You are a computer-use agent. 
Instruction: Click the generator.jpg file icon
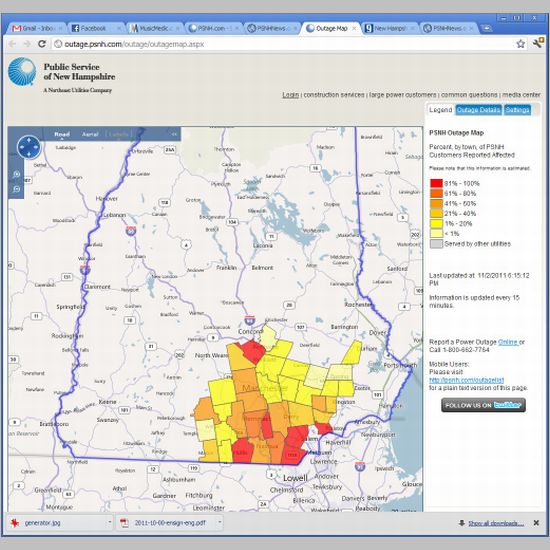pos(15,523)
